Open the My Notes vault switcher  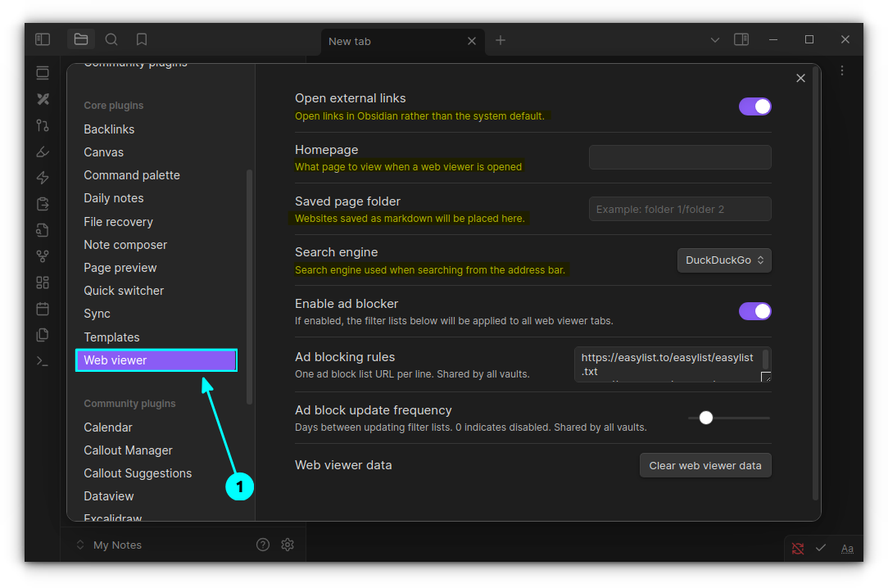pyautogui.click(x=109, y=545)
